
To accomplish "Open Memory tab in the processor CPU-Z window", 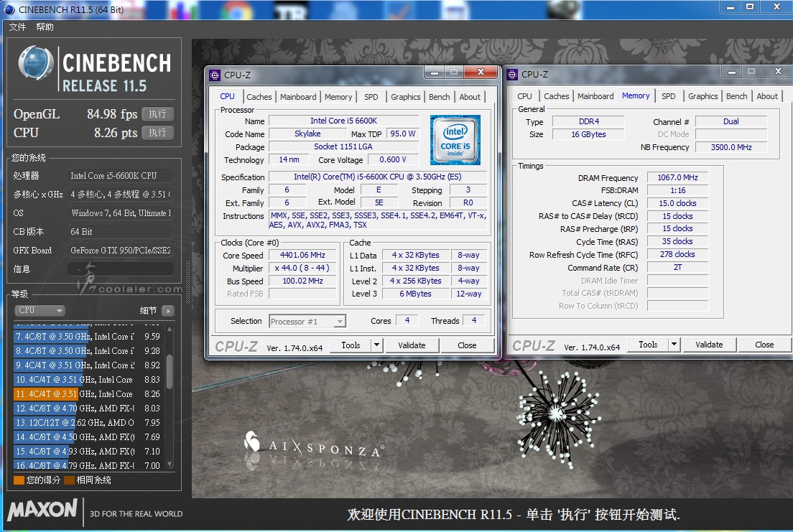I will [x=338, y=97].
